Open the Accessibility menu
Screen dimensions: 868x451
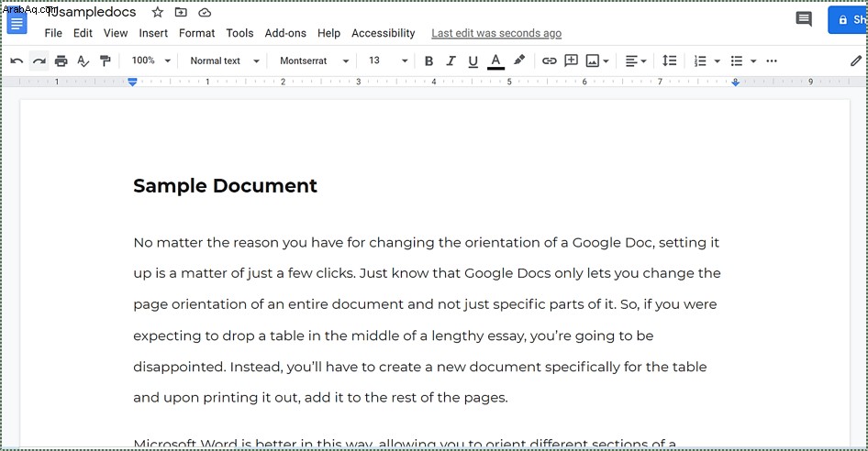[x=383, y=33]
